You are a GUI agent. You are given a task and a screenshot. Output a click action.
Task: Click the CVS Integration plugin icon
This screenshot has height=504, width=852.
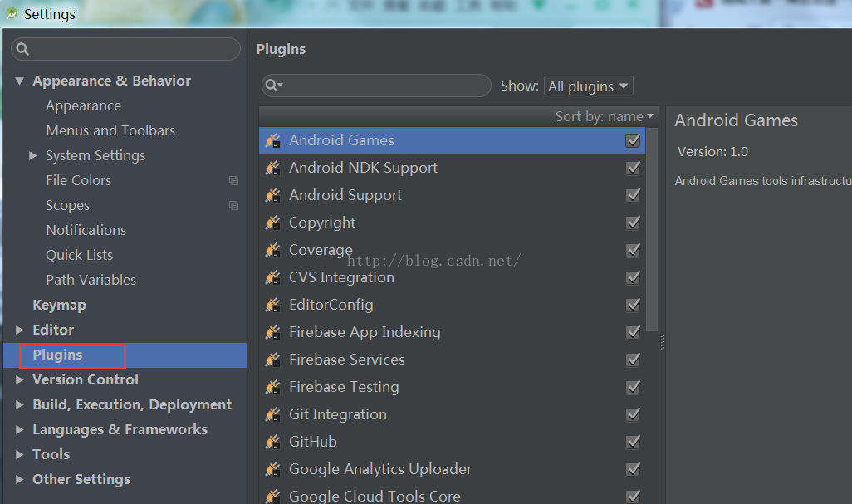272,277
